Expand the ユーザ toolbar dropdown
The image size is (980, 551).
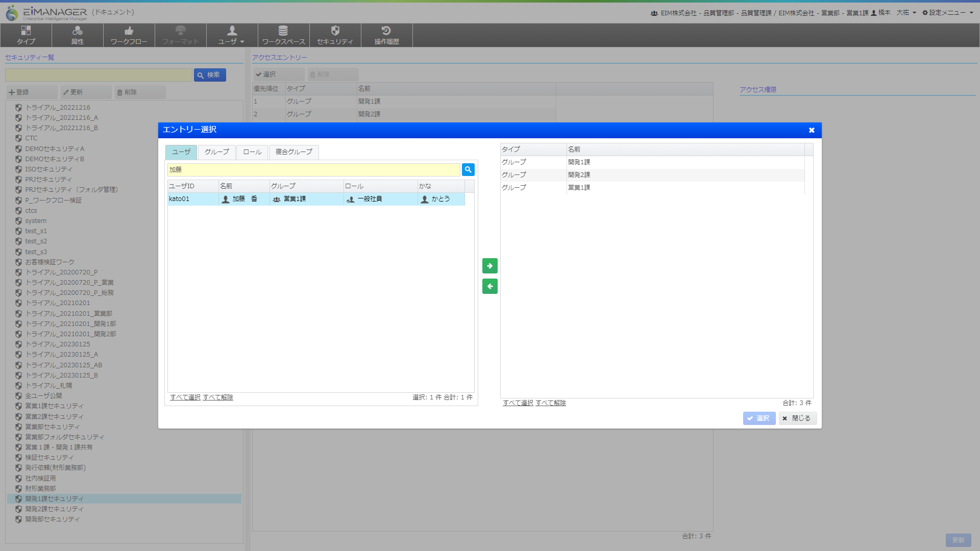click(232, 35)
